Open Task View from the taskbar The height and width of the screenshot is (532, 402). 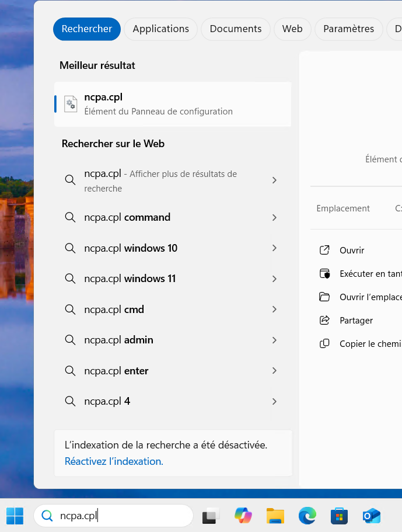211,516
